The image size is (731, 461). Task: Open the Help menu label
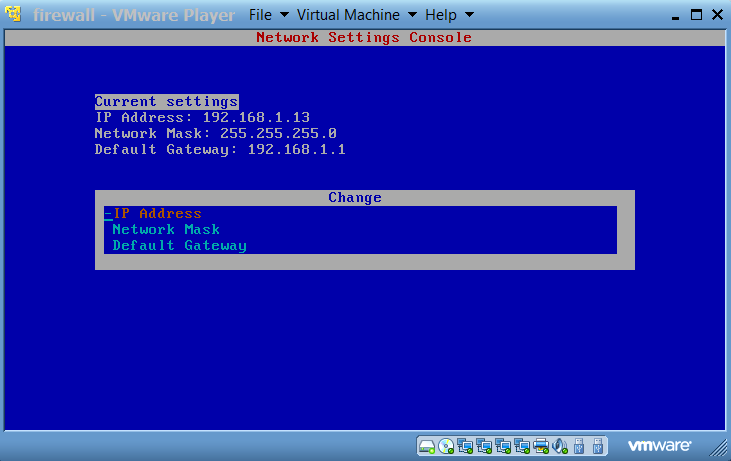tap(441, 16)
